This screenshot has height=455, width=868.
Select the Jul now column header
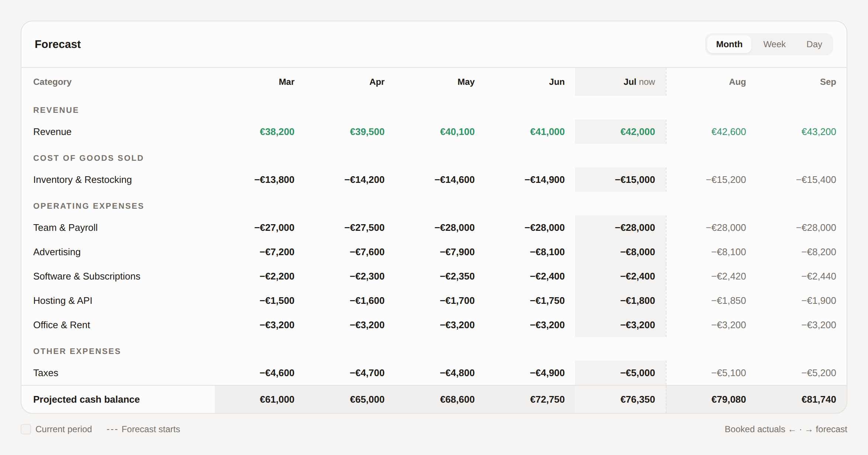tap(639, 82)
